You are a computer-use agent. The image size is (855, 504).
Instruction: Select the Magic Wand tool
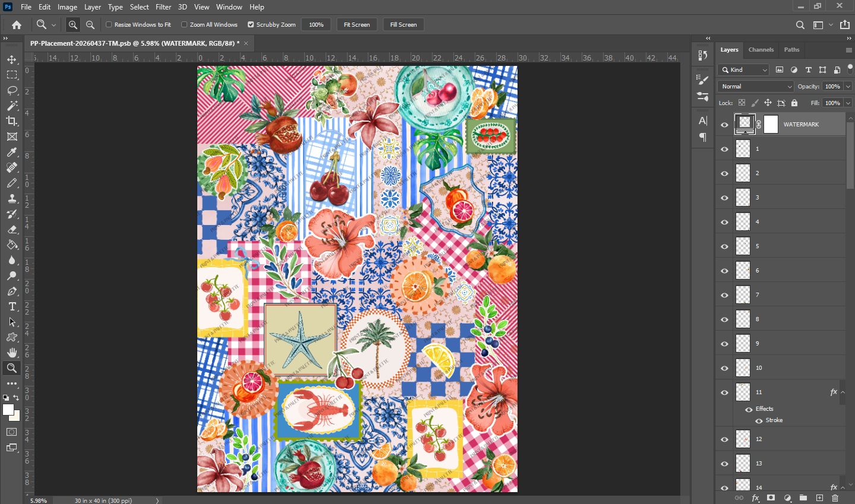pyautogui.click(x=12, y=106)
